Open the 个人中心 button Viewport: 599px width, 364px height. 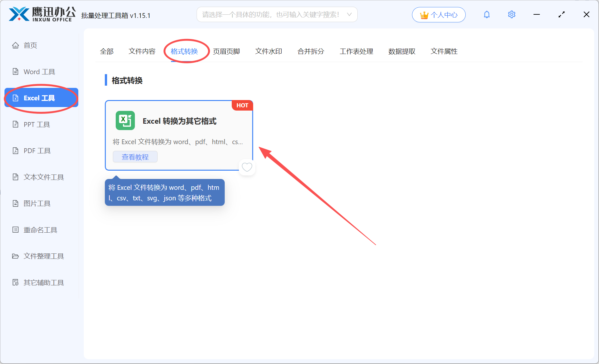tap(439, 15)
